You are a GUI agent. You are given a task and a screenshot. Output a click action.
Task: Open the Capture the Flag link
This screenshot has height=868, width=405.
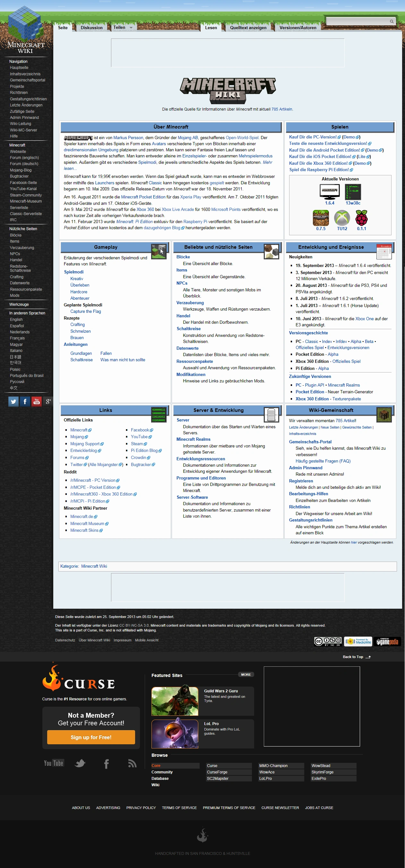click(x=86, y=311)
